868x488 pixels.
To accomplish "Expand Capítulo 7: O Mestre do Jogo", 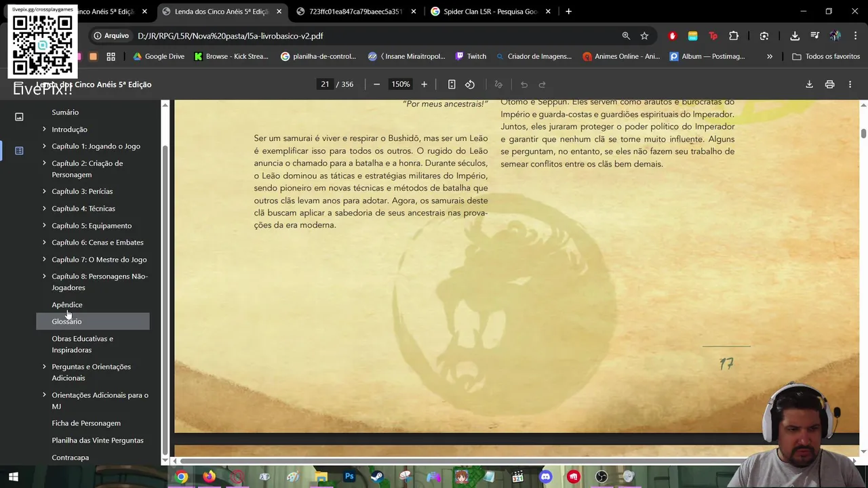I will [x=44, y=259].
